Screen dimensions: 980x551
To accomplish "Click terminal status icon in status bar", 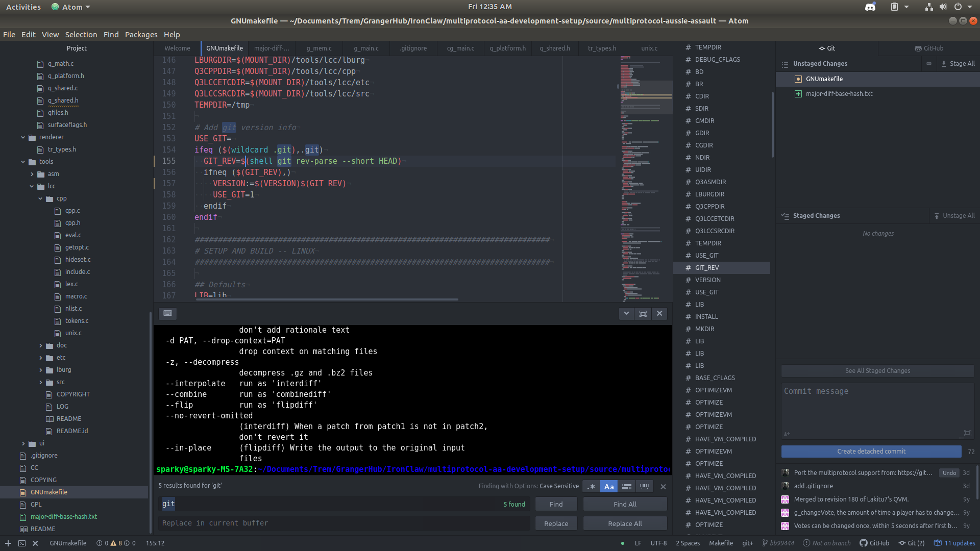I will tap(22, 543).
